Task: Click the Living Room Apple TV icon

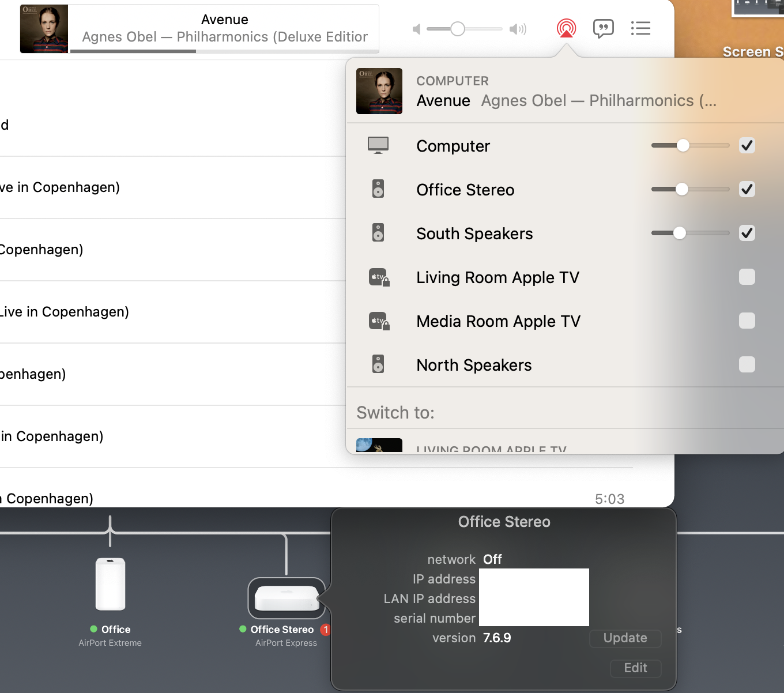Action: tap(379, 277)
